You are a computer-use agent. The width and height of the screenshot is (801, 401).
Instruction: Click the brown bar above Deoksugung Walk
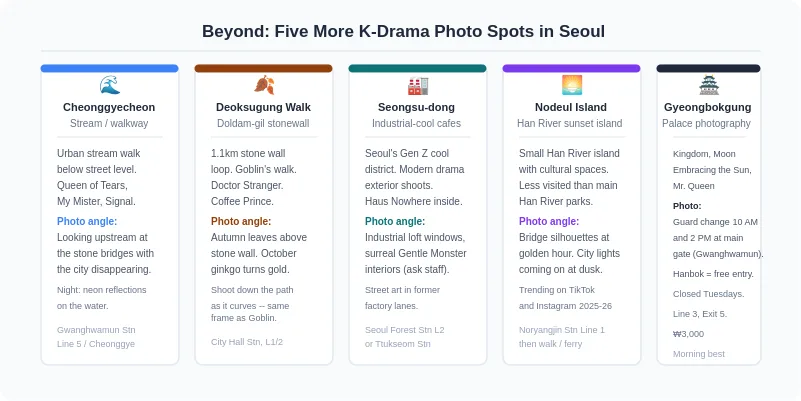pos(264,68)
